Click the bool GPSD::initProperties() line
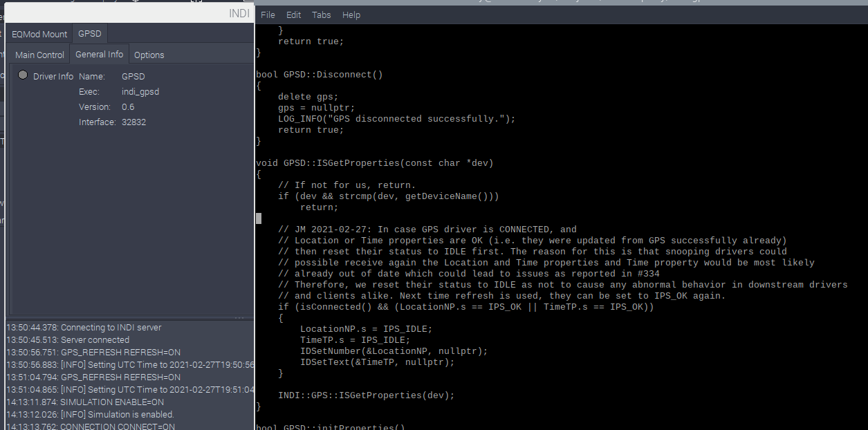Viewport: 868px width, 430px height. click(331, 427)
